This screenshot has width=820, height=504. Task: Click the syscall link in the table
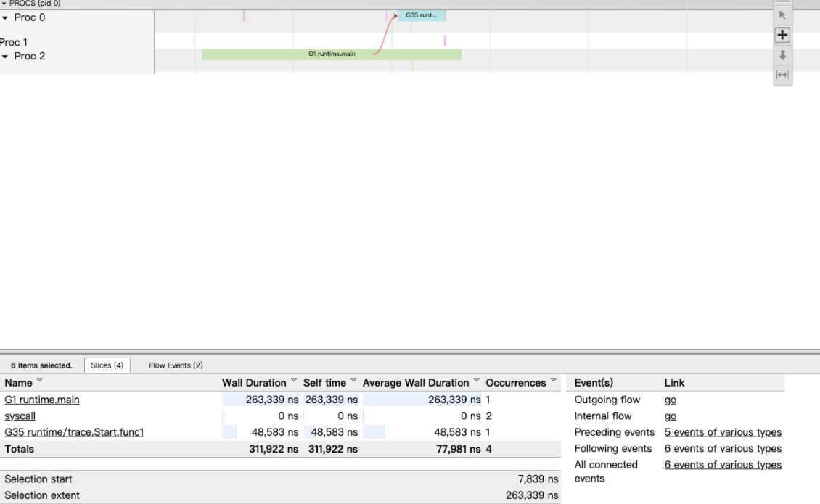pos(20,416)
